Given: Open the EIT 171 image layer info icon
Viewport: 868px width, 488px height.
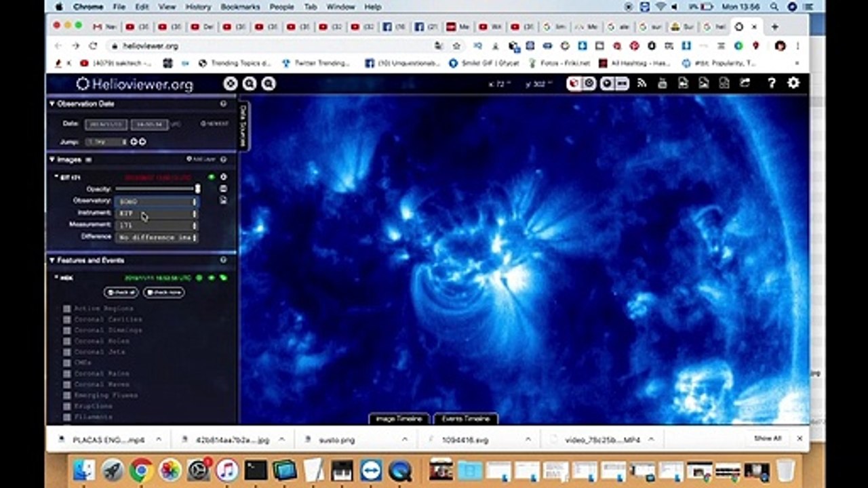Looking at the screenshot, I should pyautogui.click(x=223, y=188).
